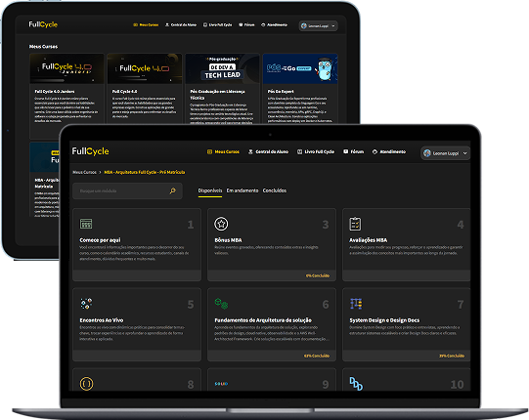Click the Busque um módulo search field

tap(127, 190)
